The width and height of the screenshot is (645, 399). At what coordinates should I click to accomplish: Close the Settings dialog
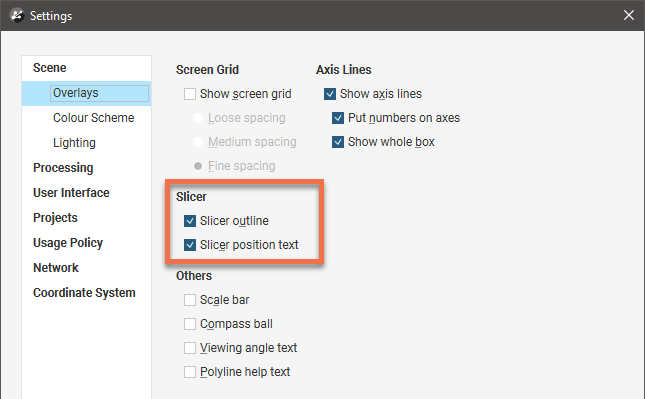[x=629, y=15]
